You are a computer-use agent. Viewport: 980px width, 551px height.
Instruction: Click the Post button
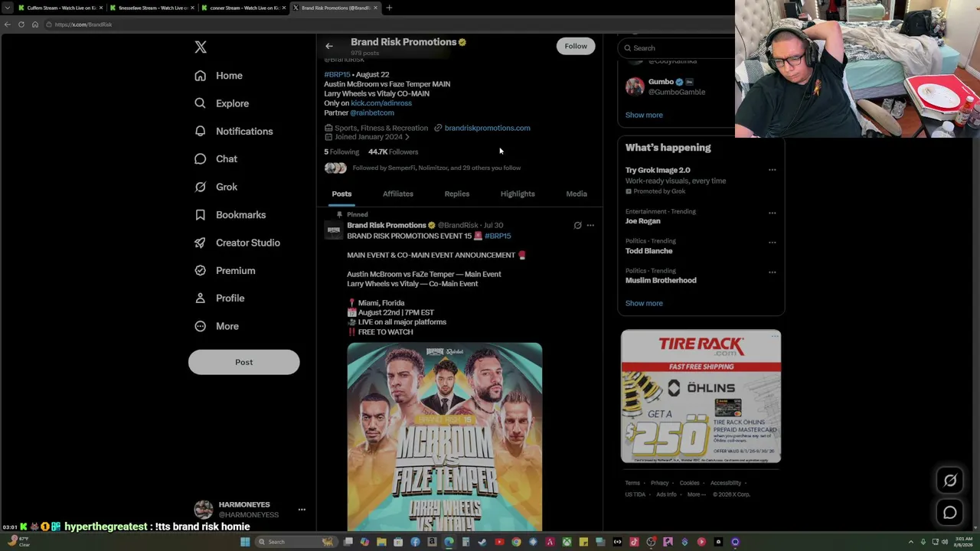point(243,362)
